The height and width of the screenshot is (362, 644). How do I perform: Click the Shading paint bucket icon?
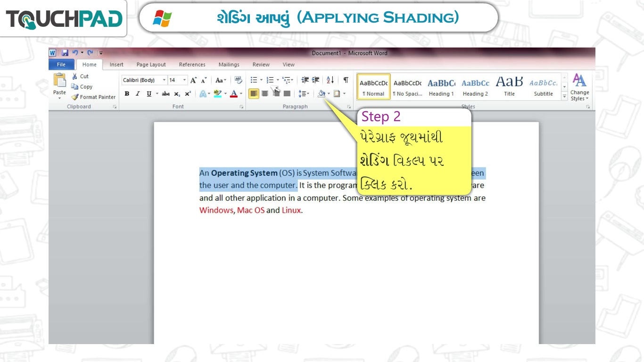click(321, 94)
